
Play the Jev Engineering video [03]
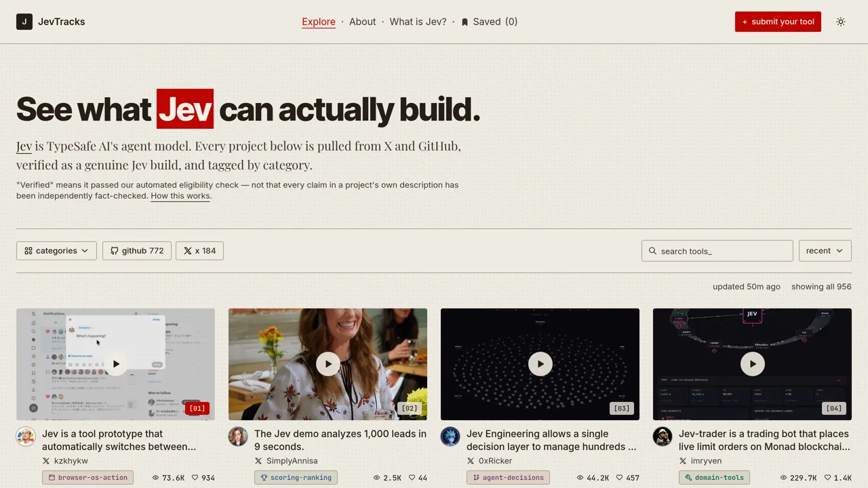point(540,364)
